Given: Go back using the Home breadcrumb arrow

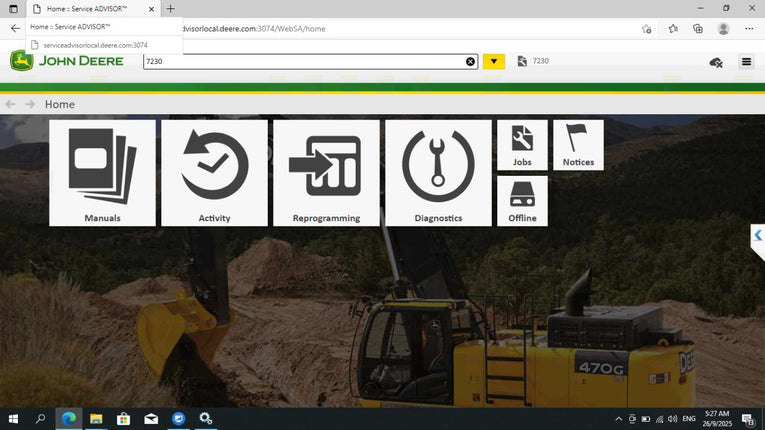Looking at the screenshot, I should (x=11, y=104).
